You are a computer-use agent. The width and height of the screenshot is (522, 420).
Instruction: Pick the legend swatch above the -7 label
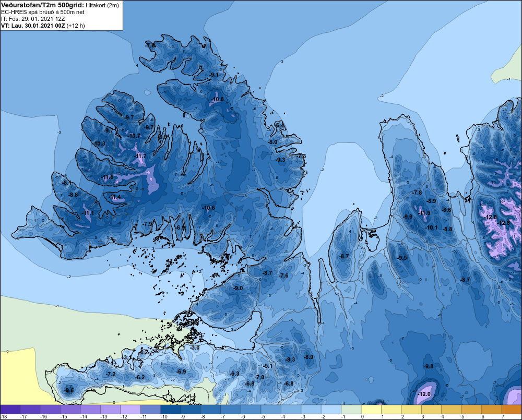click(x=231, y=410)
